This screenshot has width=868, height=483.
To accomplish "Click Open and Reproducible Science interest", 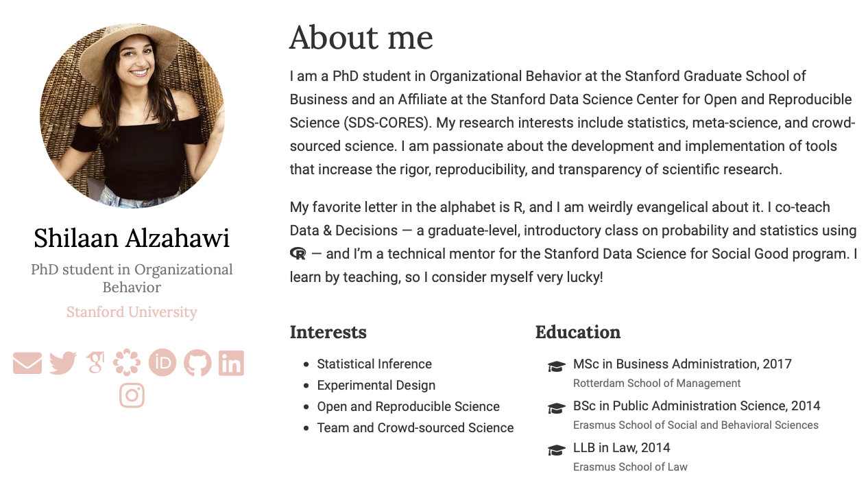I will [408, 407].
